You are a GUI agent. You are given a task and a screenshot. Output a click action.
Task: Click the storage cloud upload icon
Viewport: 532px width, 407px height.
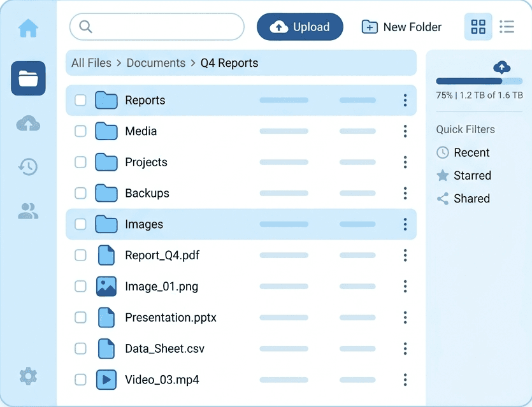pos(501,67)
